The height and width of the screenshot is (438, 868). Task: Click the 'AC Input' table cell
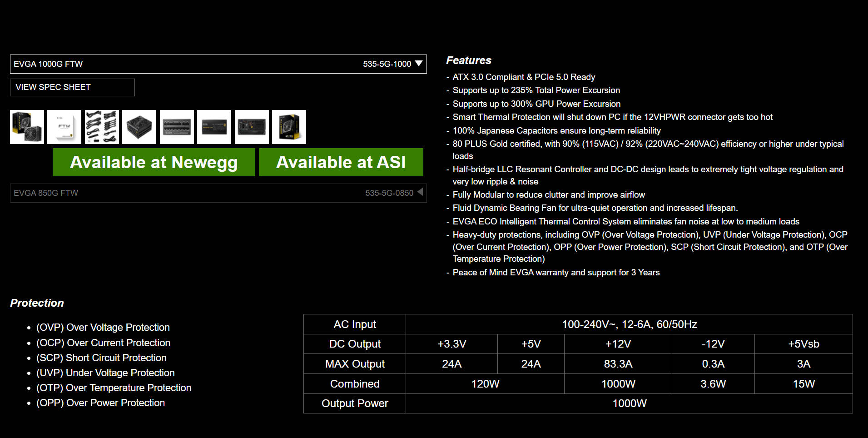(355, 324)
